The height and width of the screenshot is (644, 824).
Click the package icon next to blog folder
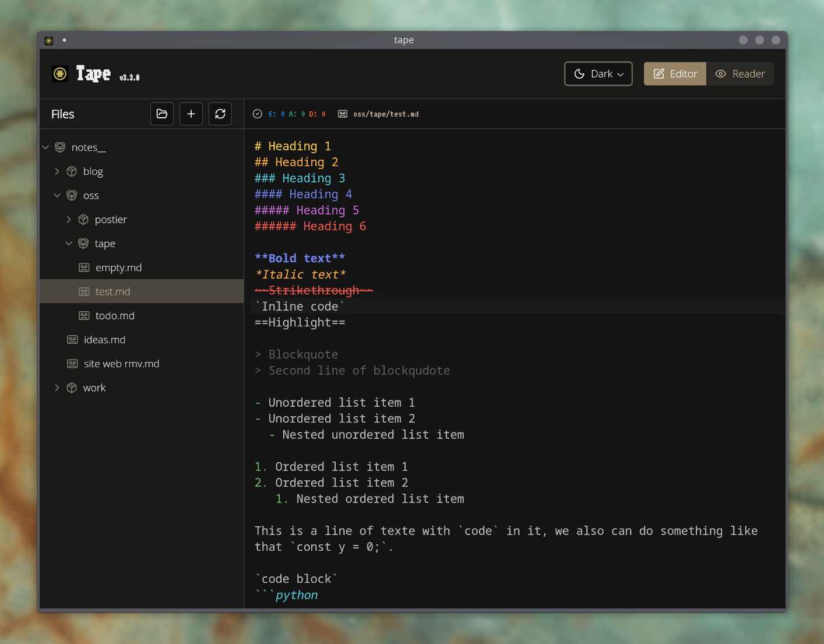pos(72,171)
